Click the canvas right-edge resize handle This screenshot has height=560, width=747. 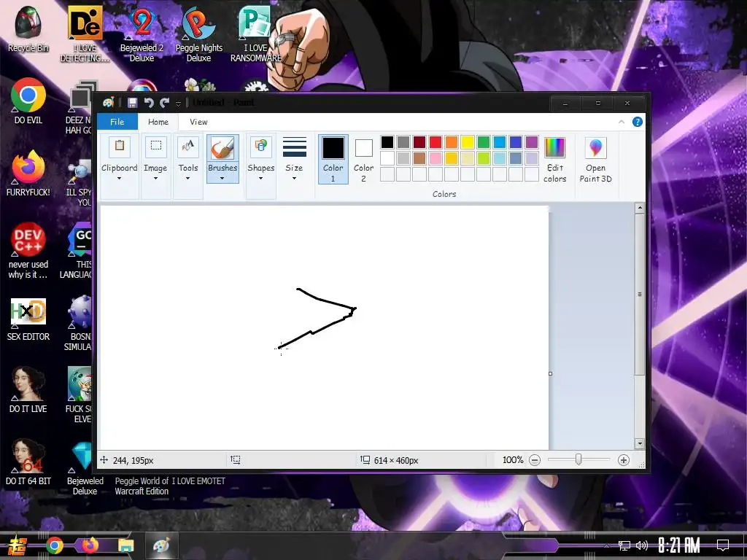point(550,374)
